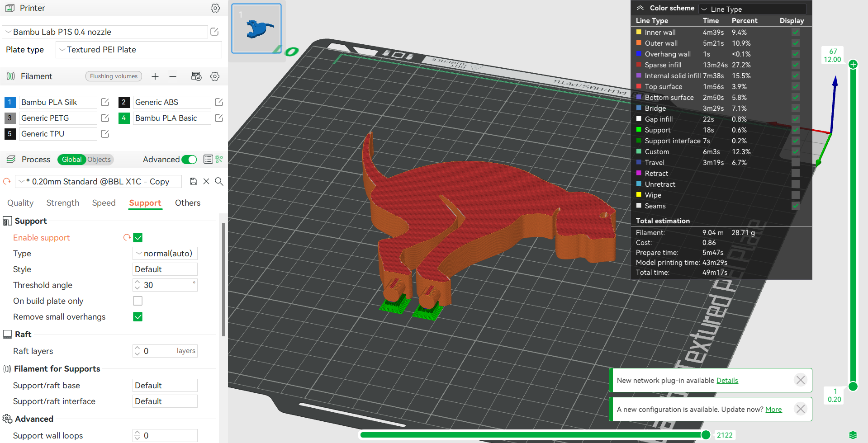Screen dimensions: 868x443
Task: Switch to the Others tab
Action: pos(188,203)
